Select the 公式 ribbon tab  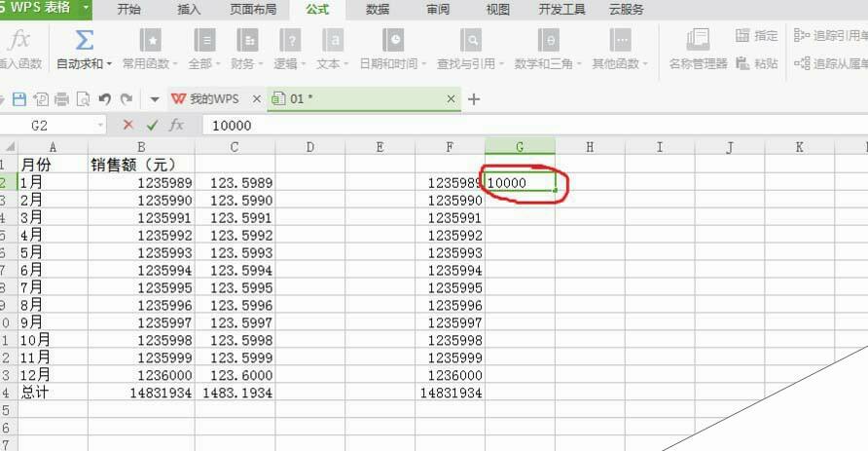point(317,10)
